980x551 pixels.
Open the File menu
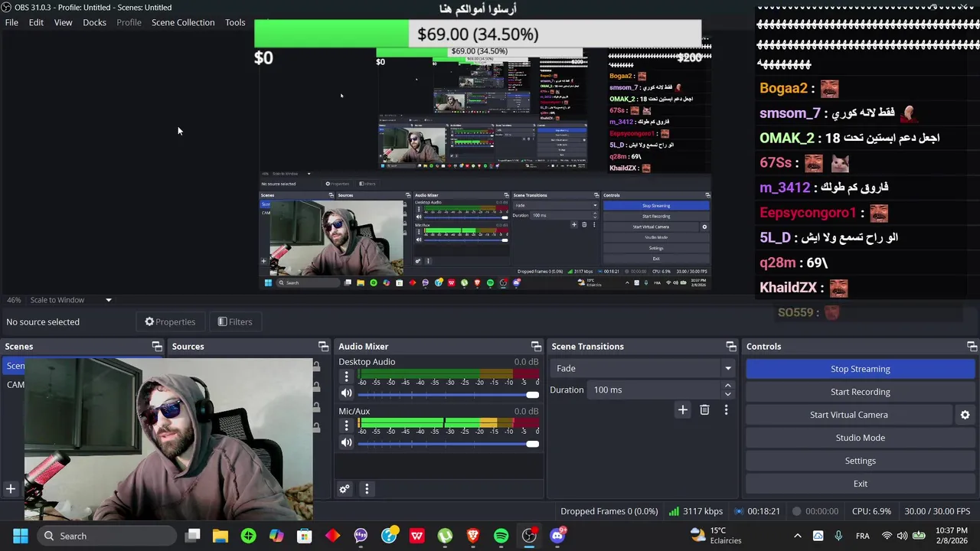[11, 22]
